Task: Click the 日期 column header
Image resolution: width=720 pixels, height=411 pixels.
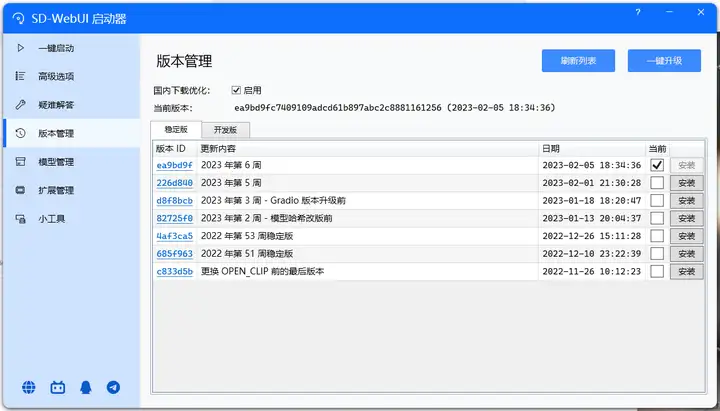Action: click(592, 148)
